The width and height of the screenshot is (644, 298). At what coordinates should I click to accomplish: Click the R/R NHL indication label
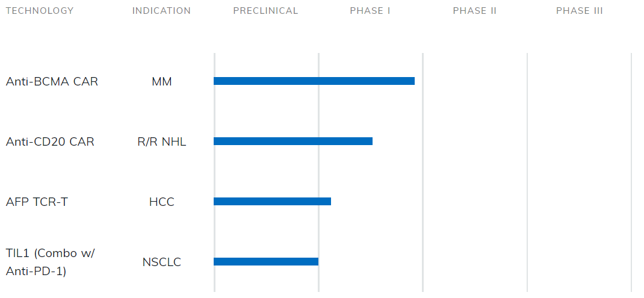[x=162, y=142]
